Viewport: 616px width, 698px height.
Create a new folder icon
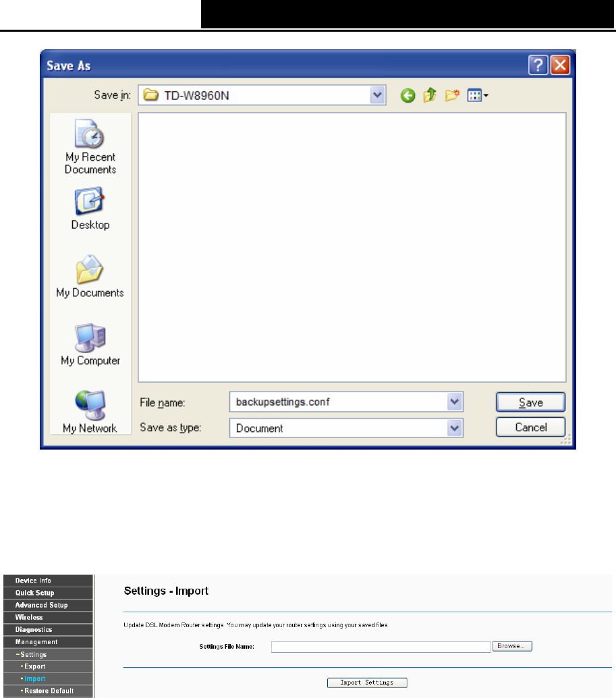point(452,95)
